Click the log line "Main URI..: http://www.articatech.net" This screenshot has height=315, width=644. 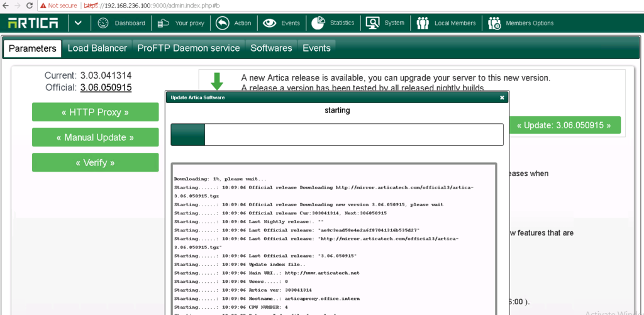267,273
